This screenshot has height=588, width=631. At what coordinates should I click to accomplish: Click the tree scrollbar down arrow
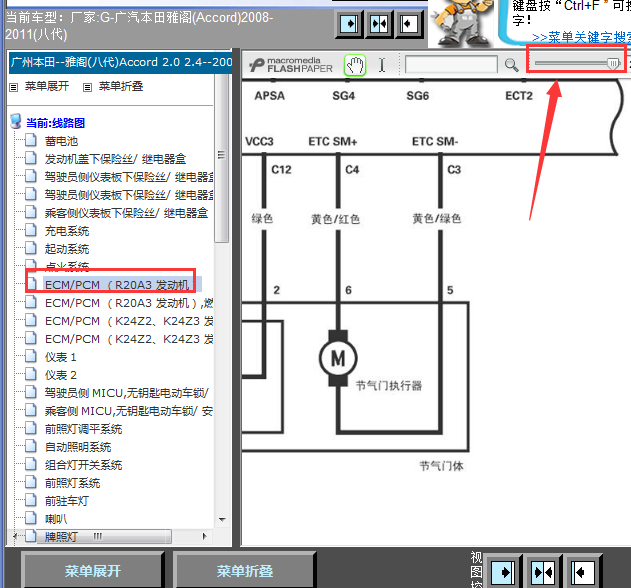click(x=222, y=520)
